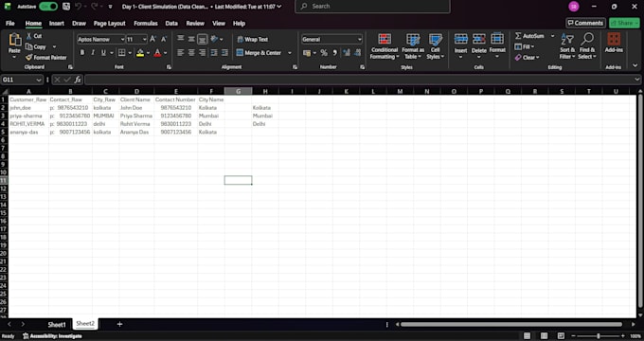Screen dimensions: 644x341
Task: Select Normal view in status bar
Action: (x=527, y=336)
